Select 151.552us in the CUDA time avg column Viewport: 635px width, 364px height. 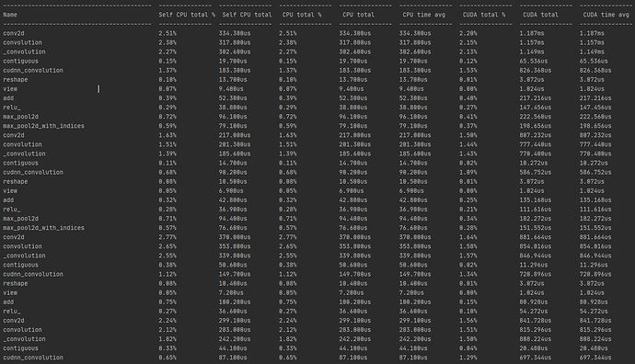pos(595,228)
